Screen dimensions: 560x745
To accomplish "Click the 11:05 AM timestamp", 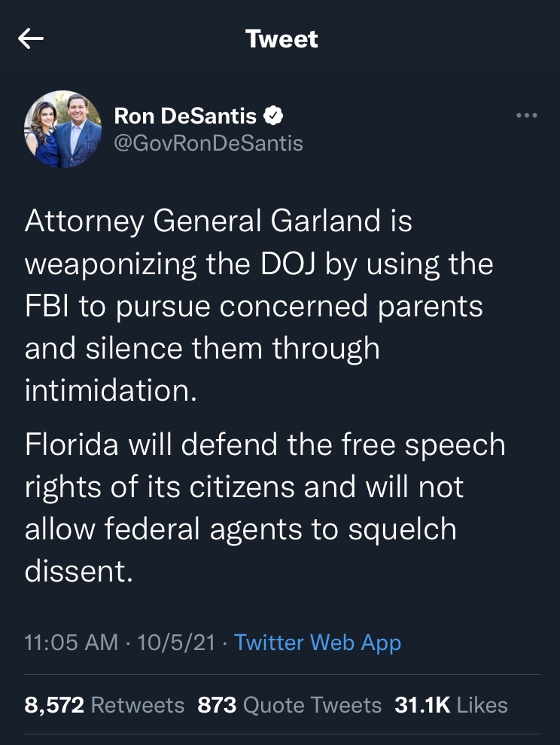I will coord(71,643).
